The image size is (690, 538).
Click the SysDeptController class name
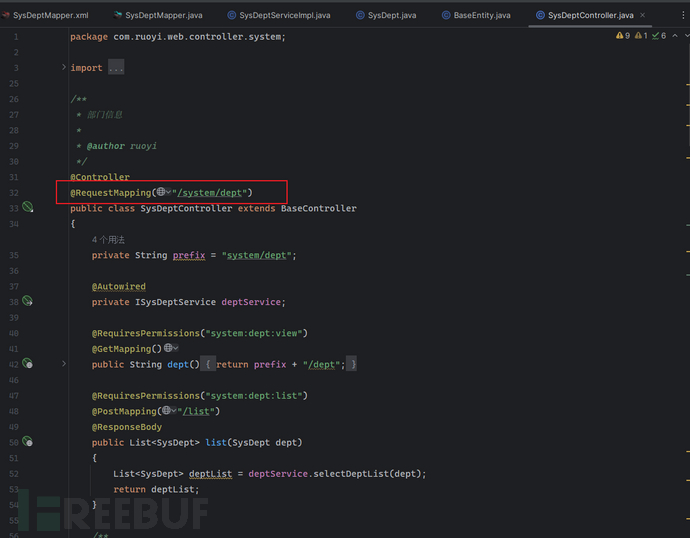click(186, 208)
